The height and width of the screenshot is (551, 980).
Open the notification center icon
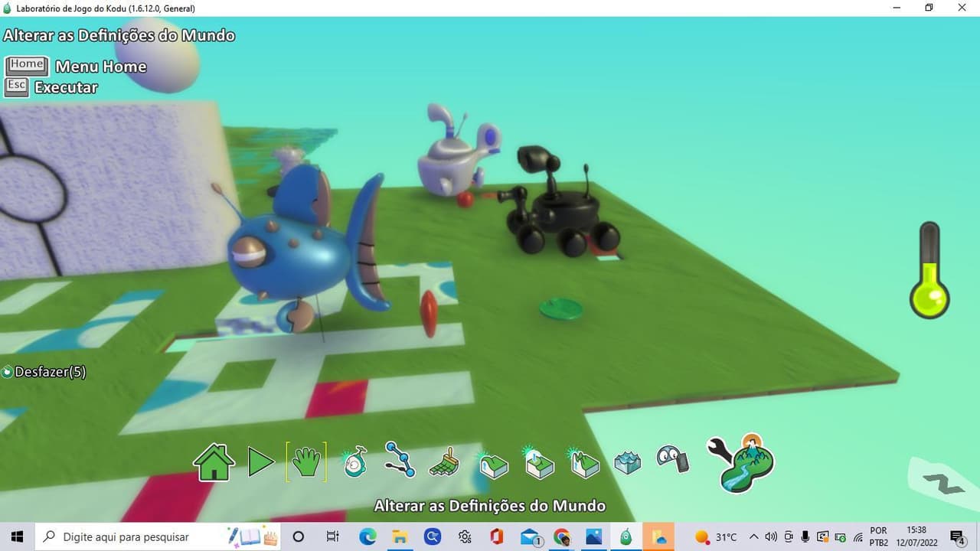(x=958, y=536)
